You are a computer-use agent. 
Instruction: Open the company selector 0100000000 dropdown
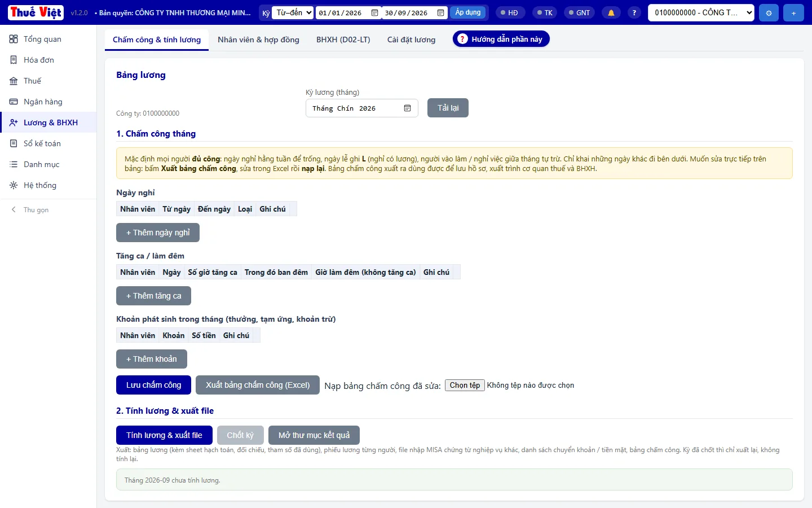point(701,12)
